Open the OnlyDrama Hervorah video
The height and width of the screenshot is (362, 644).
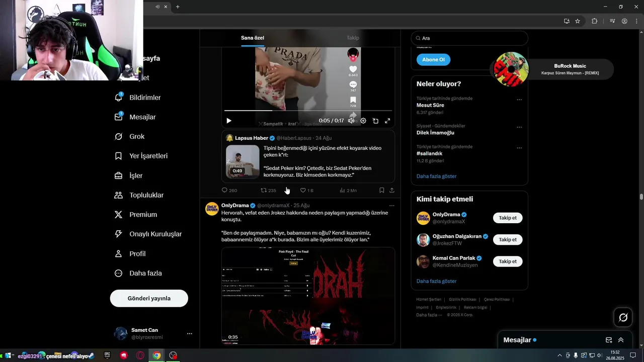pyautogui.click(x=308, y=296)
